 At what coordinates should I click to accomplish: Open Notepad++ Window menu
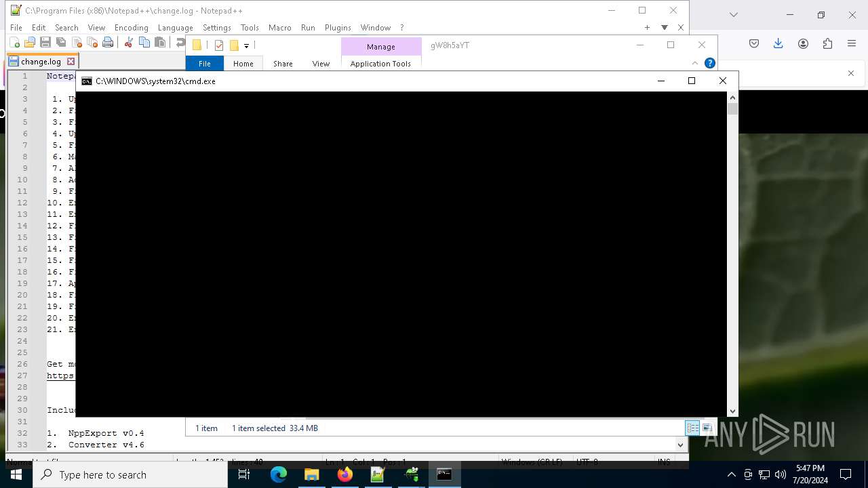pos(375,28)
